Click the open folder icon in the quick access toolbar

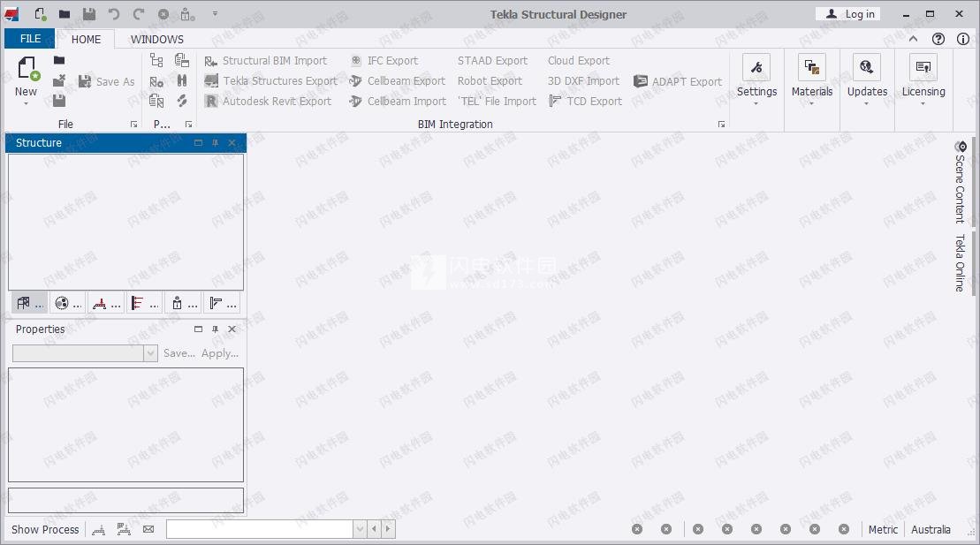(x=65, y=14)
